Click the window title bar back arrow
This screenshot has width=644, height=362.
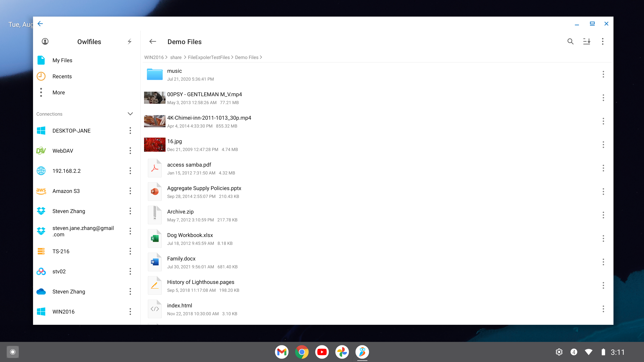tap(40, 24)
